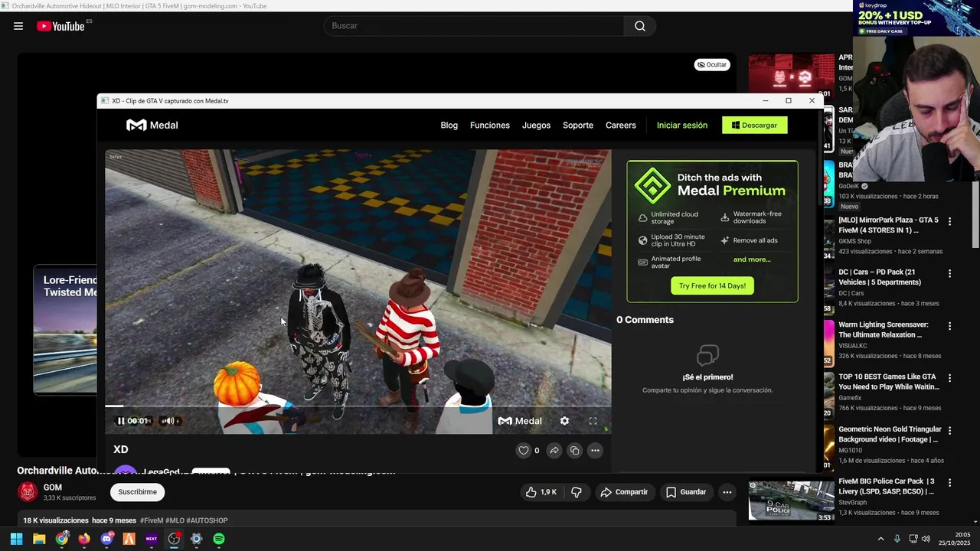This screenshot has height=551, width=980.
Task: Open the MirrorPark Plaza video title
Action: (x=888, y=225)
